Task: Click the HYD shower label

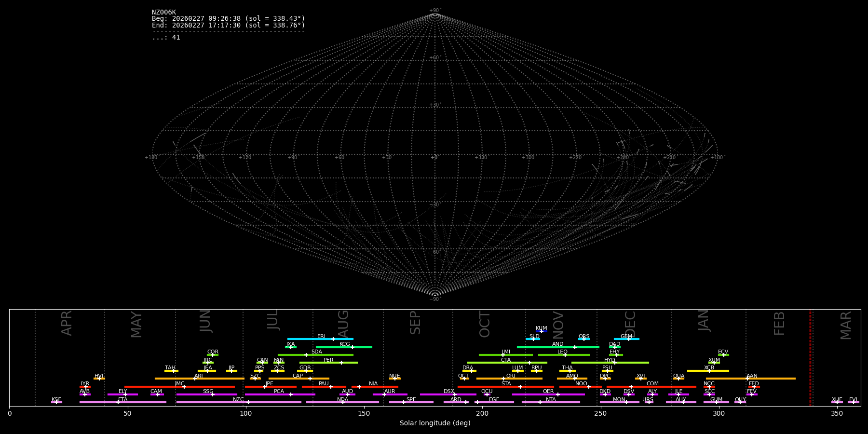Action: tap(610, 360)
